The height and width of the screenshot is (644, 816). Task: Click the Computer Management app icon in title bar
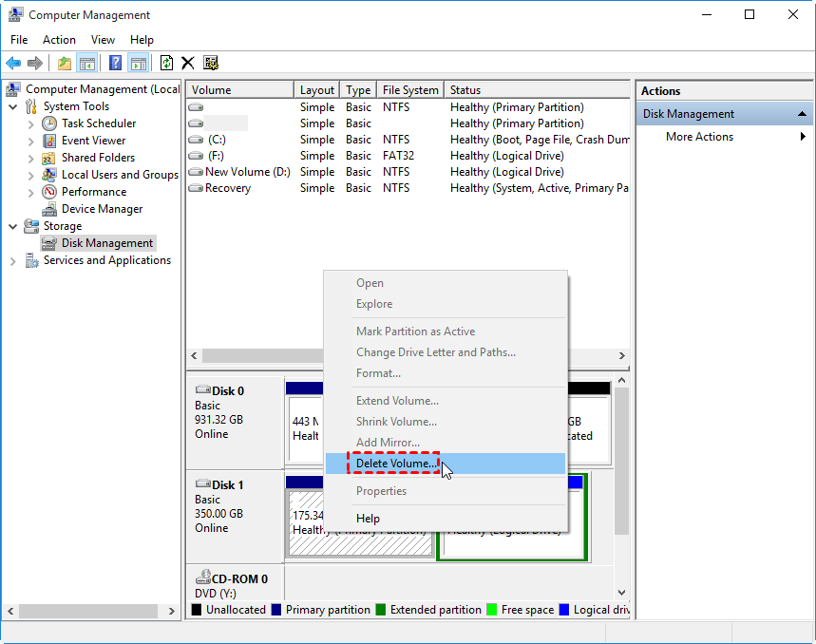pyautogui.click(x=15, y=14)
